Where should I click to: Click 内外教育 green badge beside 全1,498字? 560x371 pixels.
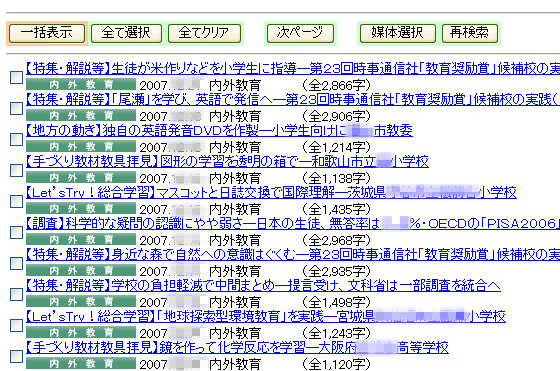81,302
